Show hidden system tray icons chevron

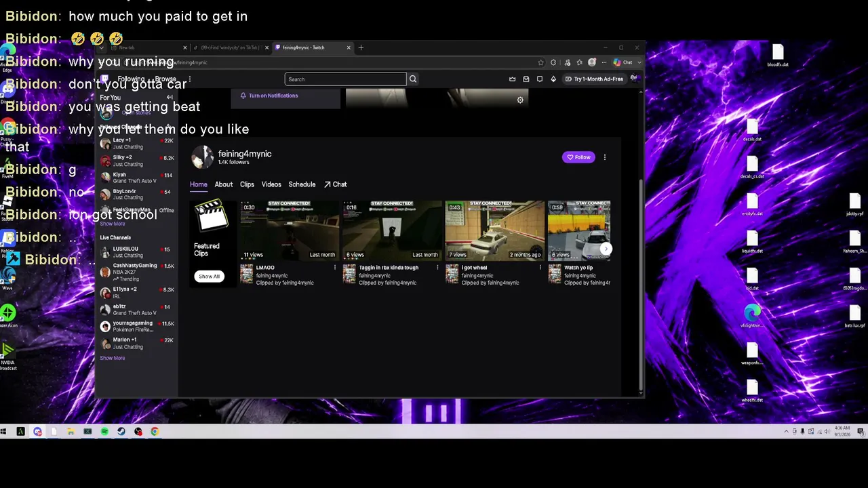[x=787, y=432]
